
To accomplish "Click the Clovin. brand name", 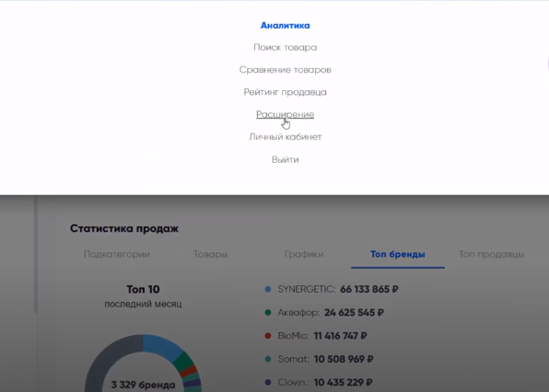I will click(294, 383).
